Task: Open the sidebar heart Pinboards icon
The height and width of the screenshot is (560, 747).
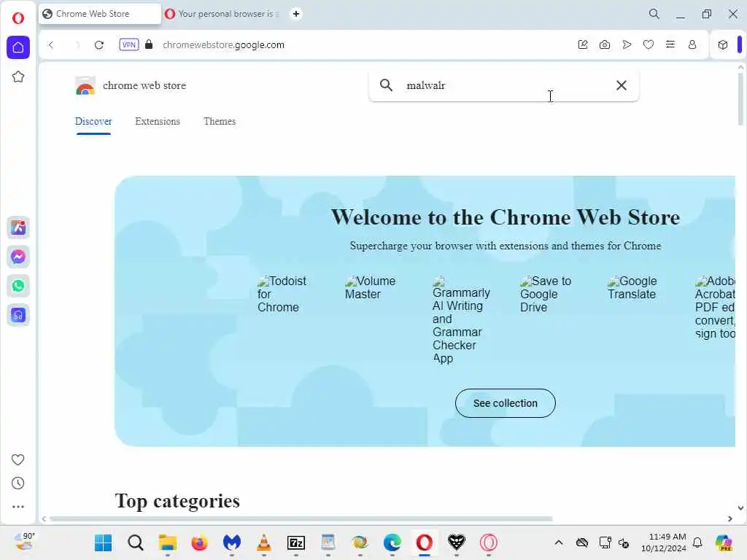Action: [x=18, y=459]
